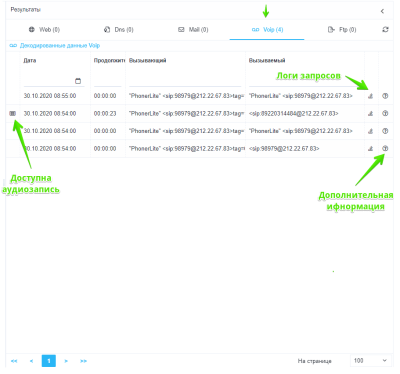Collapse the Результаты panel
This screenshot has height=374, width=400.
382,11
